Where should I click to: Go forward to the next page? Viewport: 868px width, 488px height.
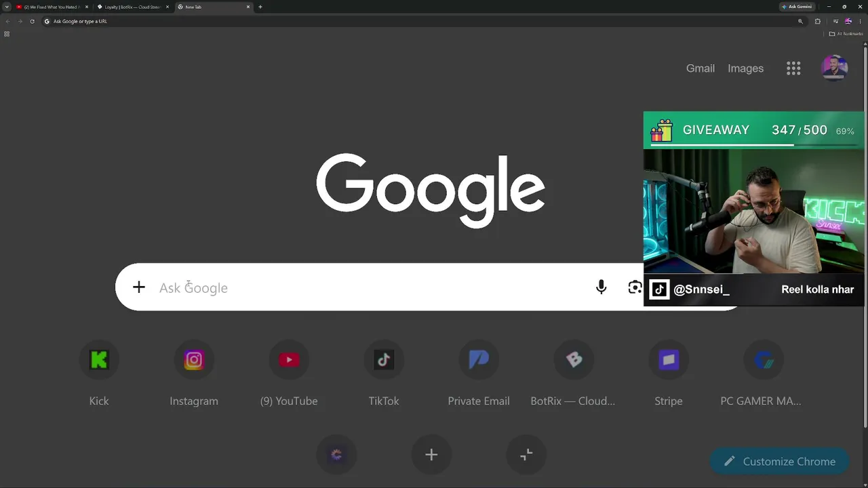coord(20,21)
